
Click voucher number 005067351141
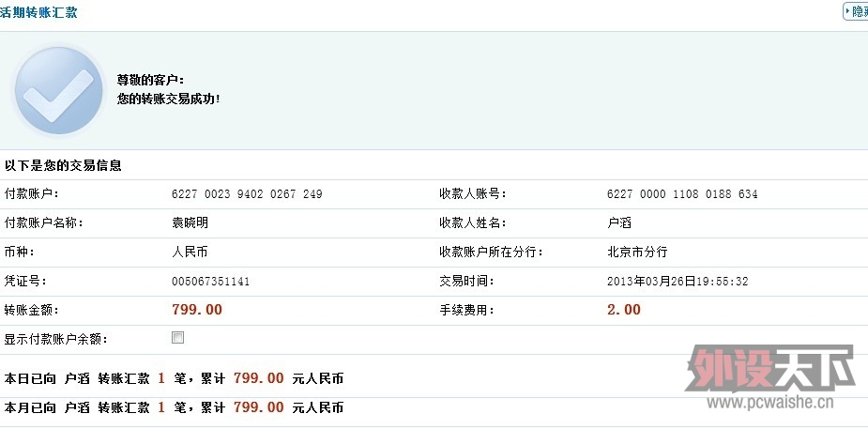tap(210, 282)
